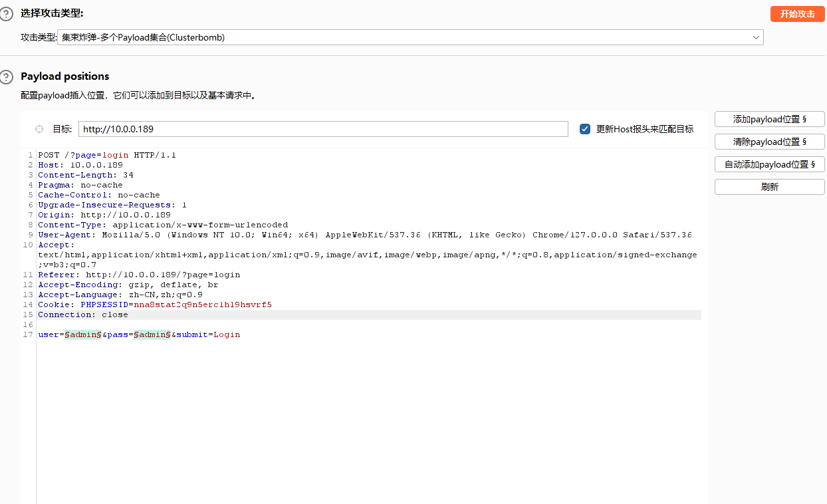The width and height of the screenshot is (827, 504).
Task: Click the §admin§ payload marker after pass=
Action: tap(152, 334)
